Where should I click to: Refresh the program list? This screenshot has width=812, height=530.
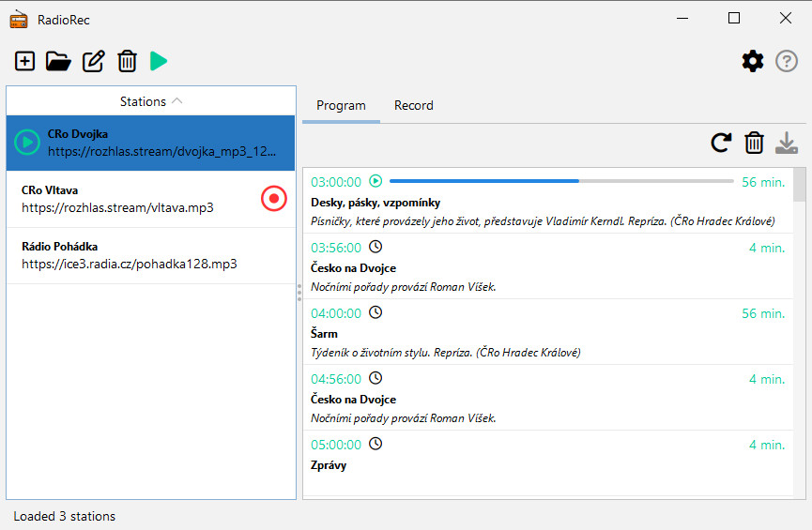tap(720, 143)
